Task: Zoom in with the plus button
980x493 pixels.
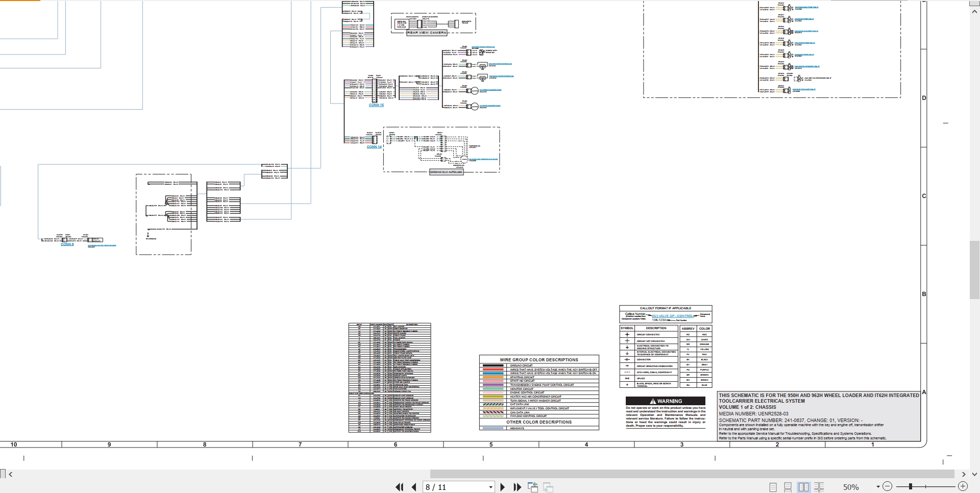Action: [x=963, y=487]
